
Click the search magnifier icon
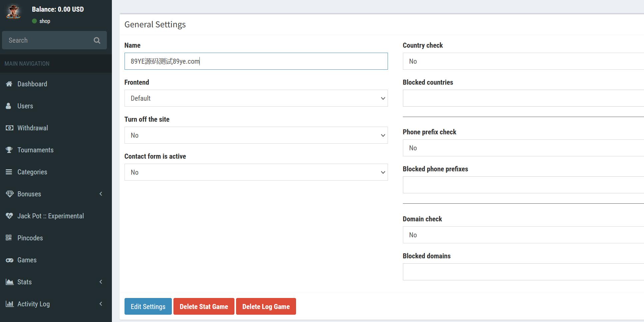pyautogui.click(x=97, y=40)
